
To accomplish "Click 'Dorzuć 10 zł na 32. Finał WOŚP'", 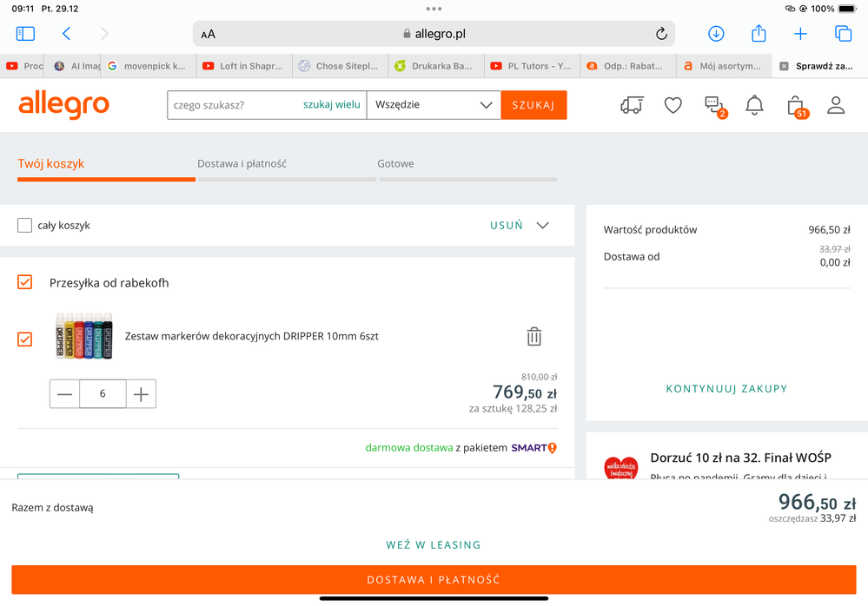I will pos(740,458).
